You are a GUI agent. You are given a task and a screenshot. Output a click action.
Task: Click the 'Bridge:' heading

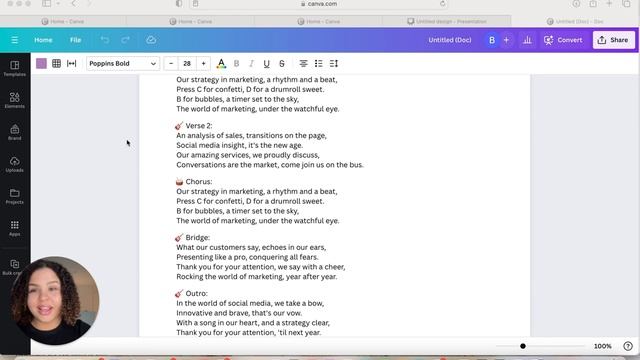click(x=198, y=238)
